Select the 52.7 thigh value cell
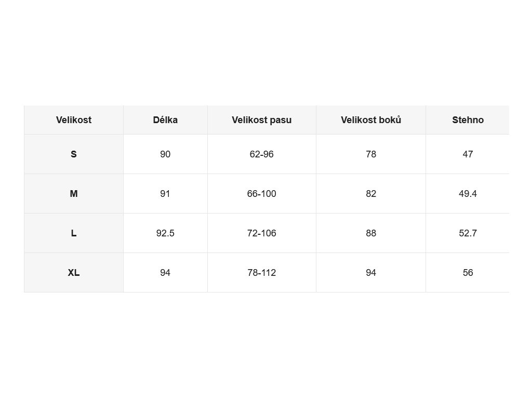Screen dimensions: 532x399 [x=468, y=233]
